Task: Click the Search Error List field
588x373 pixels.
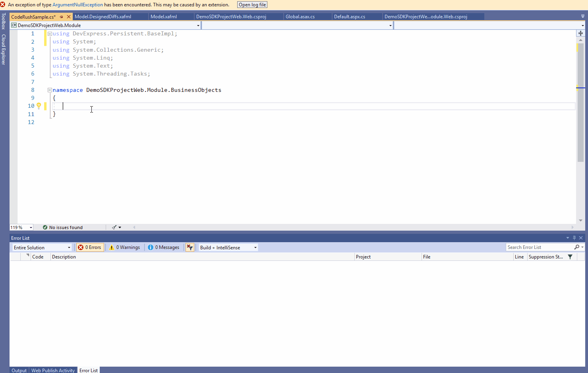Action: [540, 247]
